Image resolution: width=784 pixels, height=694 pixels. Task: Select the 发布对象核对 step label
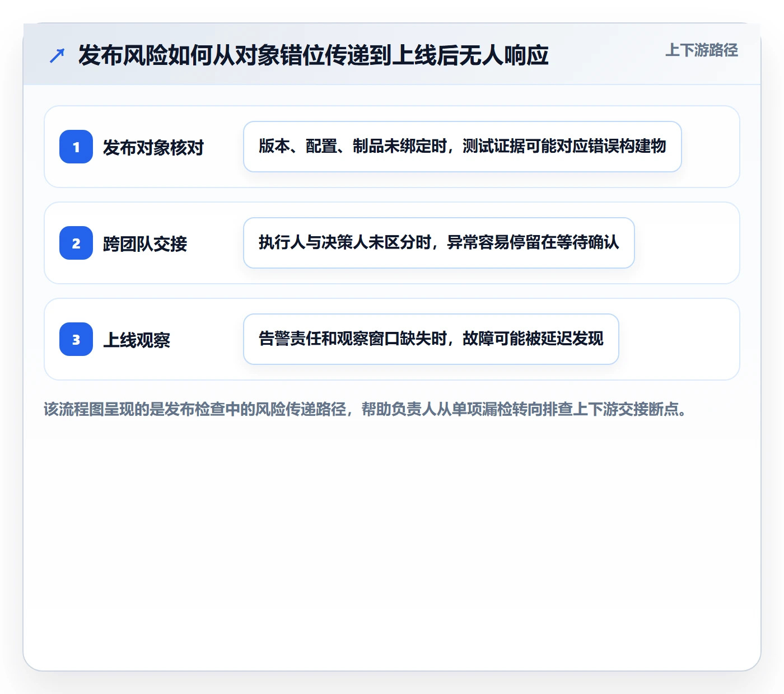click(153, 148)
